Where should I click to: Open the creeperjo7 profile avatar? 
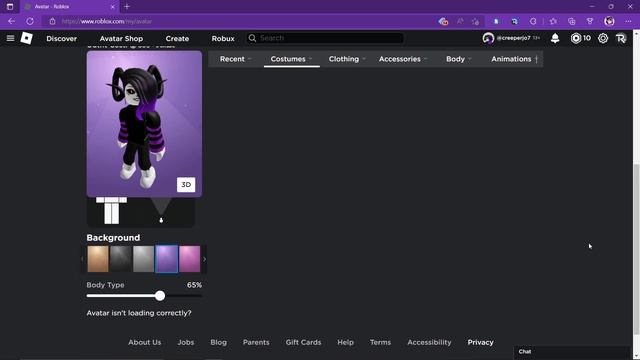click(488, 38)
